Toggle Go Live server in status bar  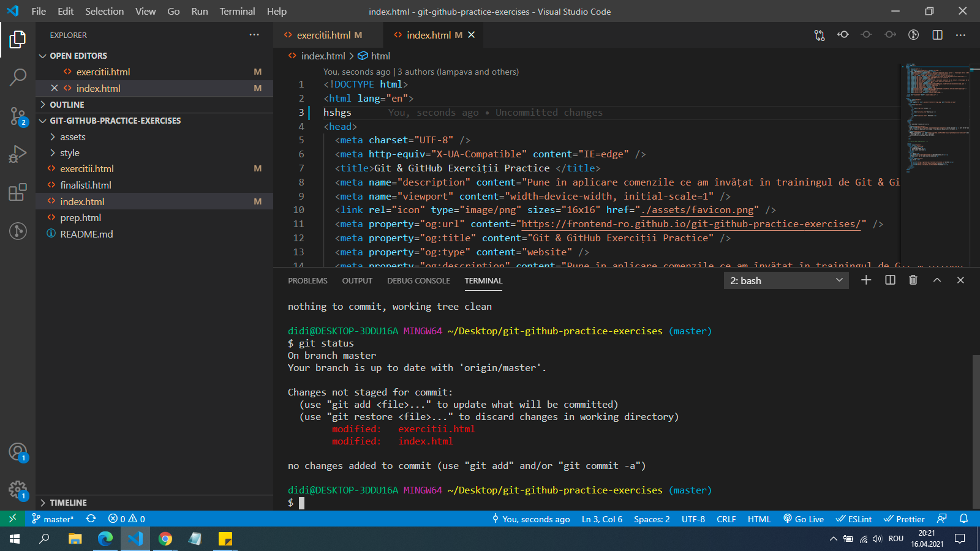point(804,519)
